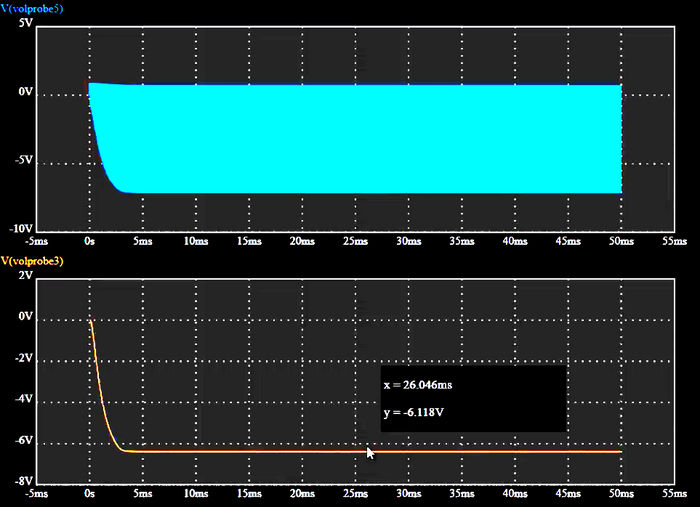Click the -2V axis label on lower plot

[x=24, y=358]
